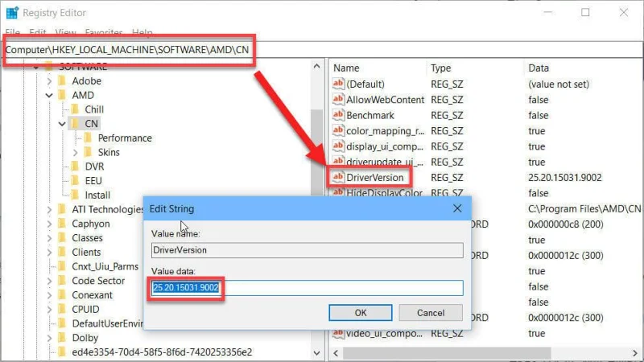Click the values pane scroll right arrow
Viewport: 644px width, 362px height.
point(635,353)
